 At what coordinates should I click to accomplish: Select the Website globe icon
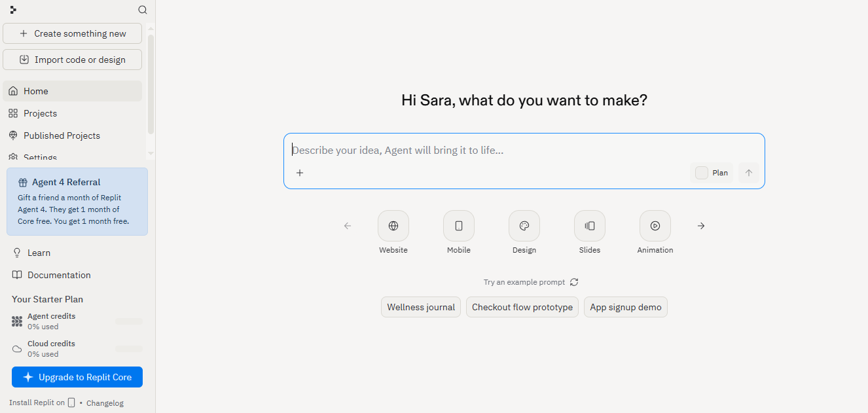393,226
